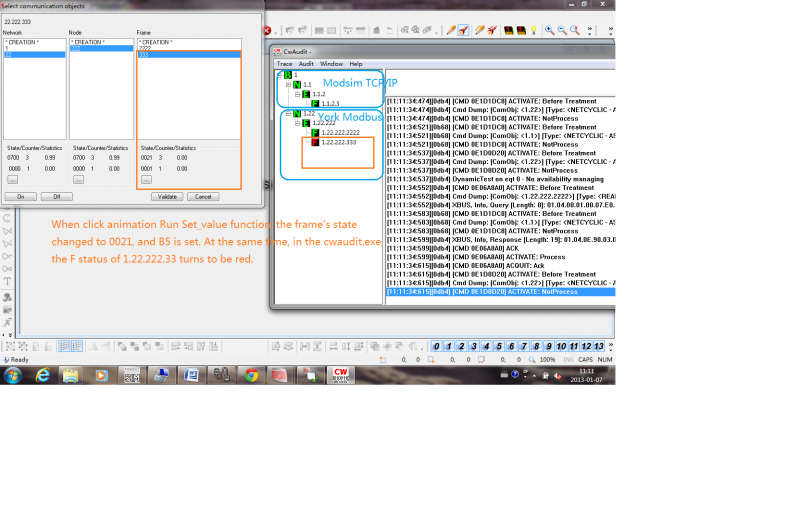Click the Node statistics ellipsis button

78,180
